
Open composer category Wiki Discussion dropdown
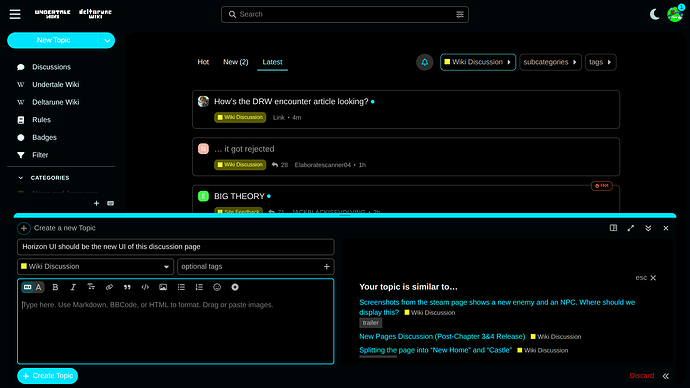(x=95, y=267)
